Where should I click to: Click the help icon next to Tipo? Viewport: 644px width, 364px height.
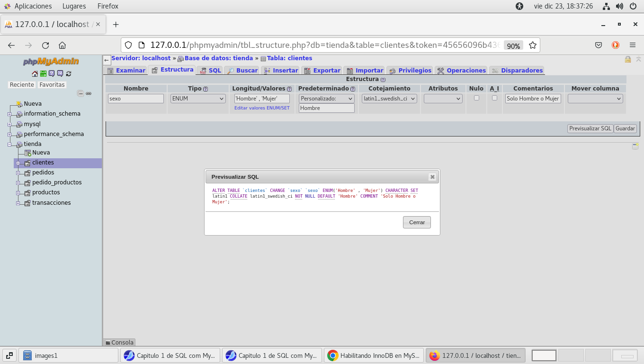206,89
